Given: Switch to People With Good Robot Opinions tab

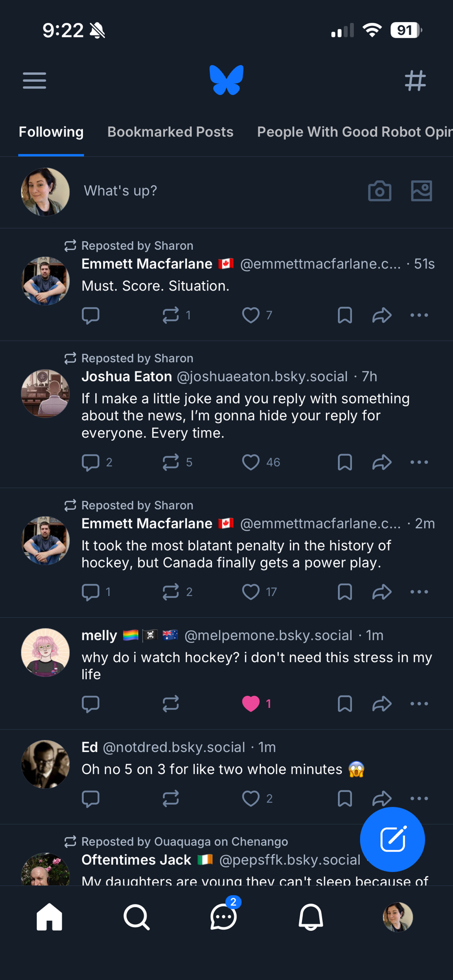Looking at the screenshot, I should [x=354, y=132].
